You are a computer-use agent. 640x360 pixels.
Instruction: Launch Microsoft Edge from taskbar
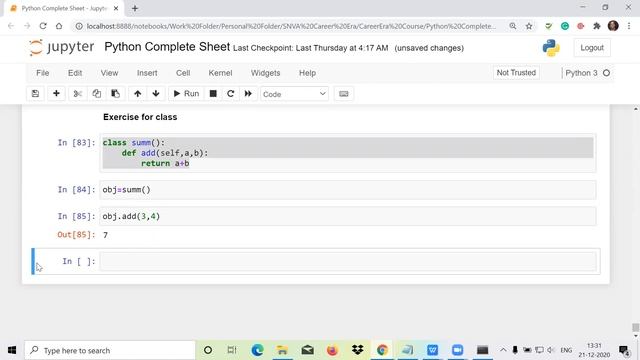click(257, 350)
